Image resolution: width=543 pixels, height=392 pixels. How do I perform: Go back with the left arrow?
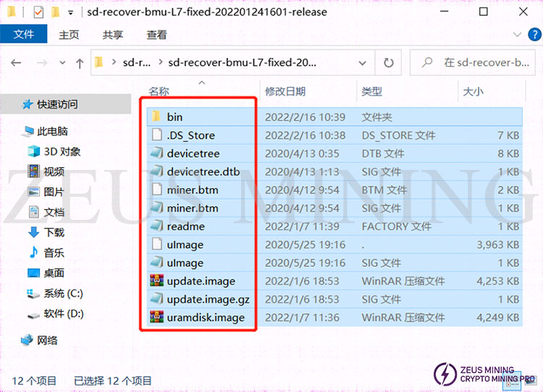point(16,63)
